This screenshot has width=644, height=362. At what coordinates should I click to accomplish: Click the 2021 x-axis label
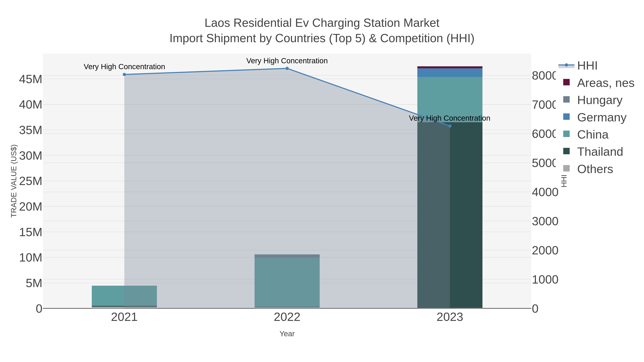click(124, 317)
